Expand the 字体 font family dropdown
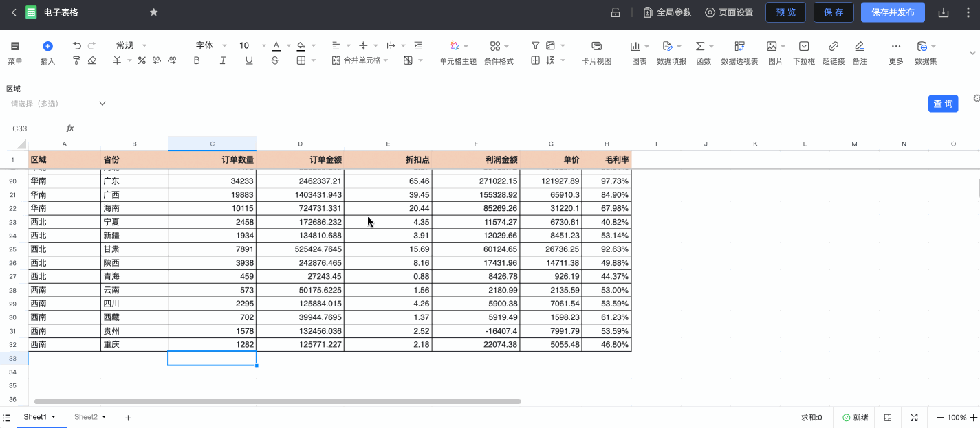Viewport: 980px width, 428px height. pyautogui.click(x=209, y=46)
